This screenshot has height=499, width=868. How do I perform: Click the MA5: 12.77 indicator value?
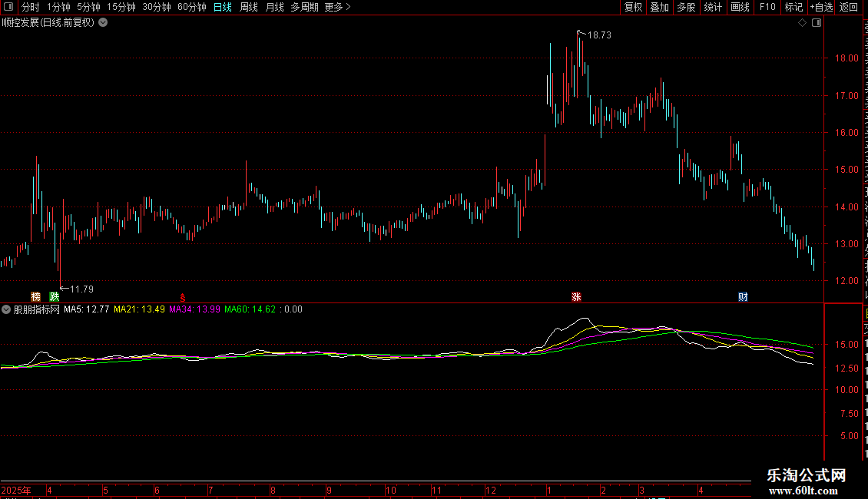coord(86,309)
